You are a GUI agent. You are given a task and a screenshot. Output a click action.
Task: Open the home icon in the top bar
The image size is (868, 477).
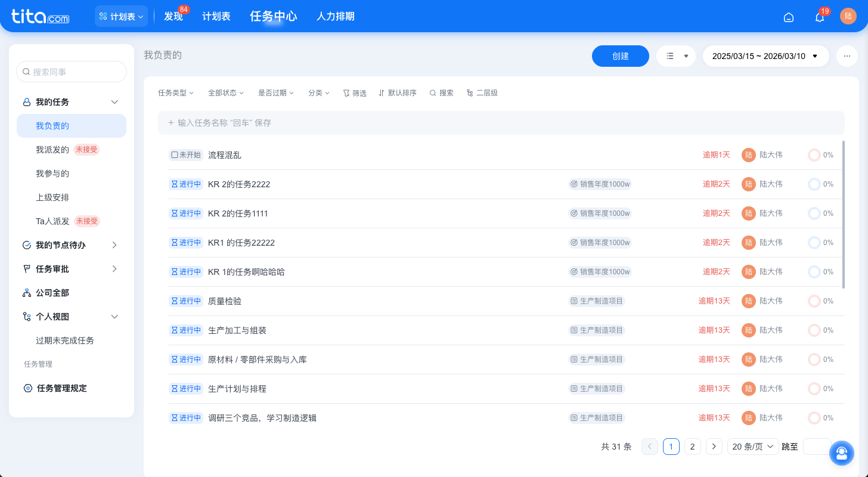coord(789,16)
